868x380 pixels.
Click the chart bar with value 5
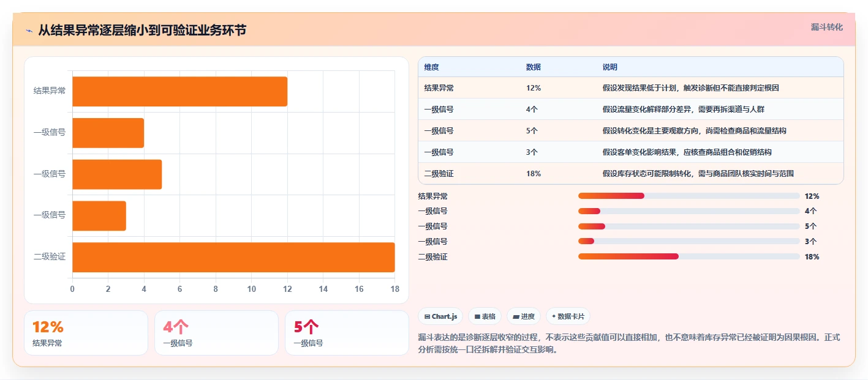click(x=117, y=174)
